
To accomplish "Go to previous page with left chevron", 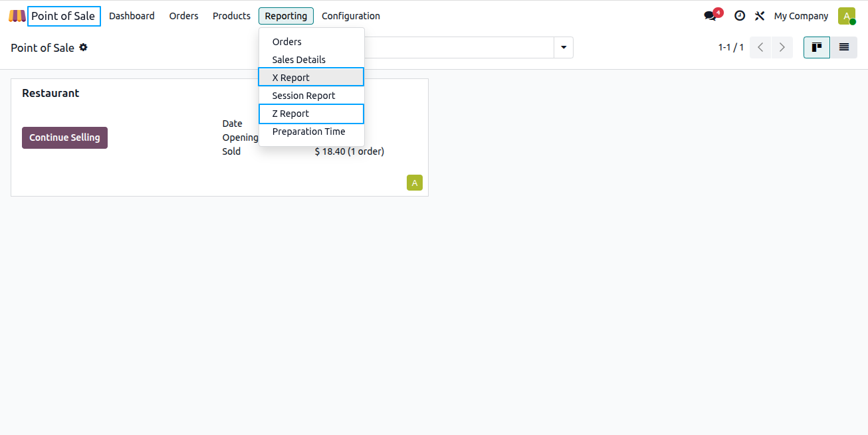I will [760, 47].
